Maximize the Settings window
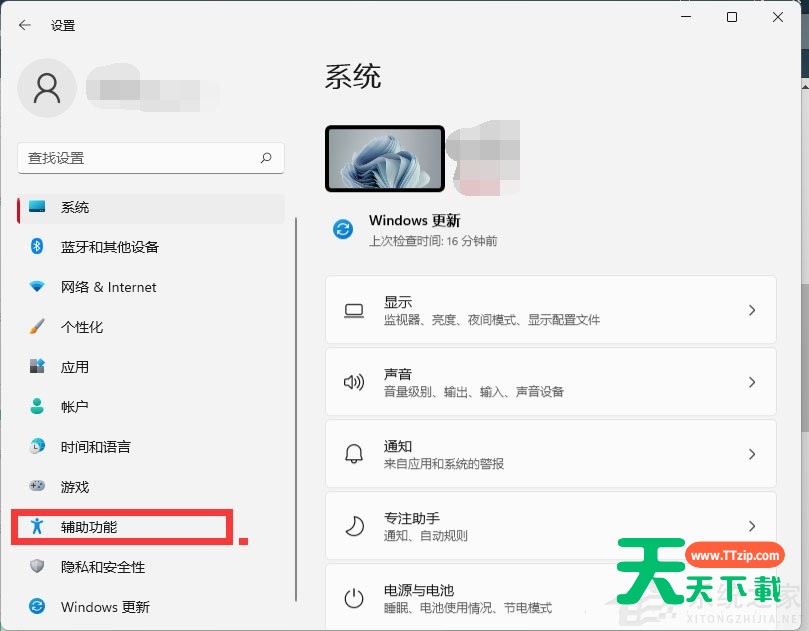Viewport: 809px width, 631px height. (732, 17)
